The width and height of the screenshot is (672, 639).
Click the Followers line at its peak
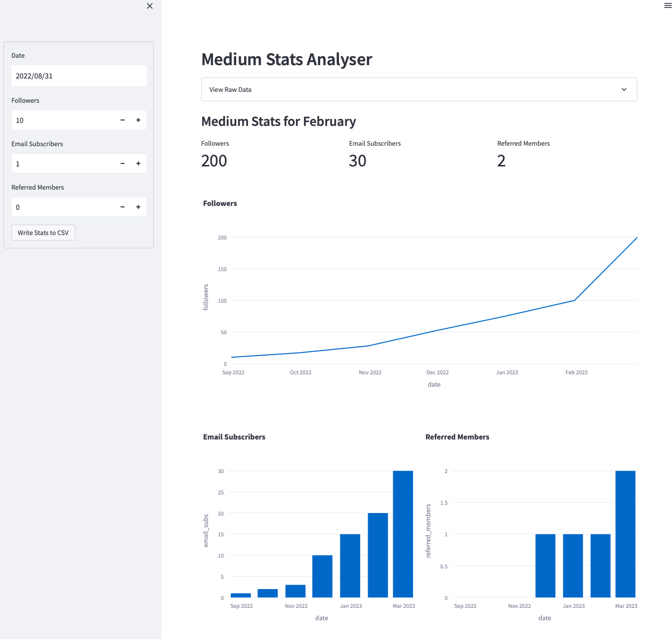click(x=636, y=238)
